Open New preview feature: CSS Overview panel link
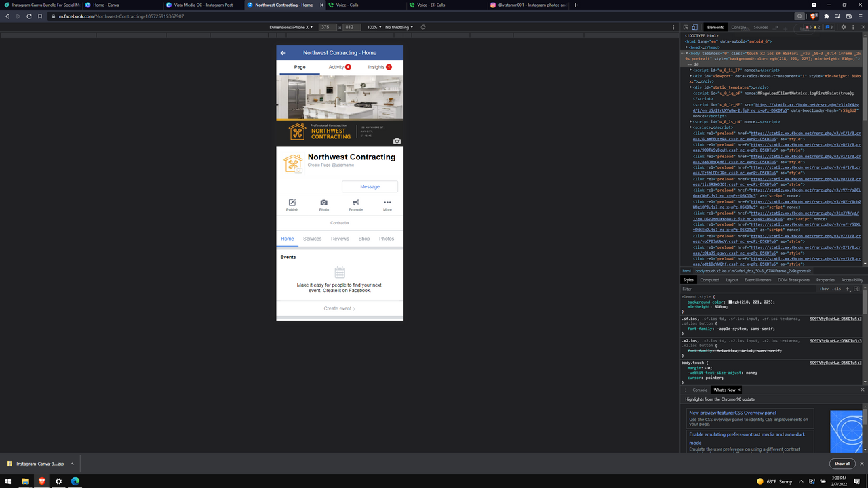This screenshot has width=868, height=488. tap(732, 413)
